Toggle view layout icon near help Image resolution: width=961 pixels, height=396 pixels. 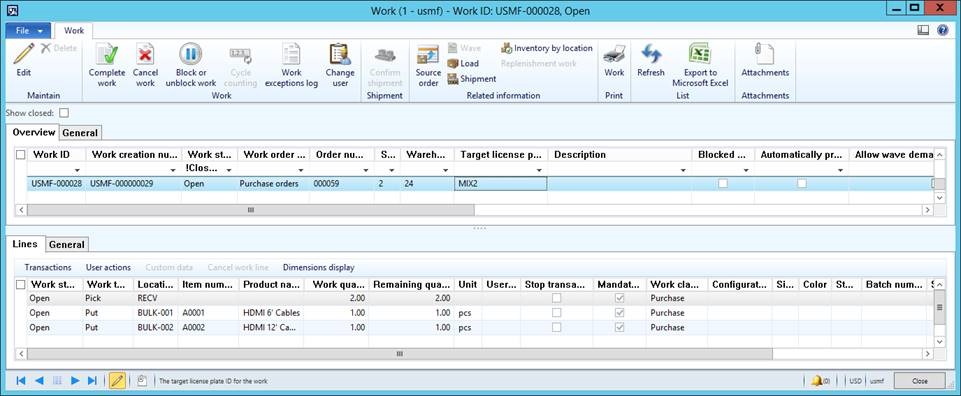click(923, 29)
